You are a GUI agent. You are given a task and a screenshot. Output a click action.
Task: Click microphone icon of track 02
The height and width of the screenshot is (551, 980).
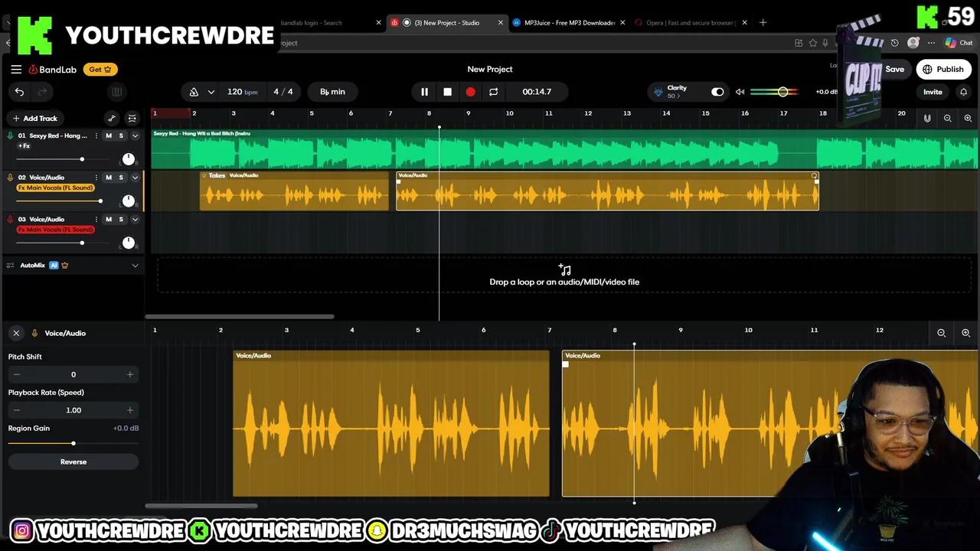10,178
